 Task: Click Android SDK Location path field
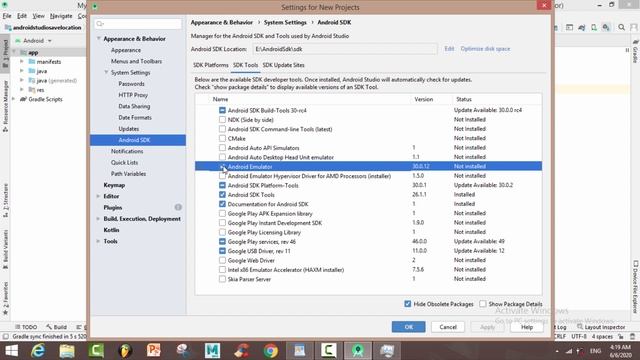coord(345,49)
